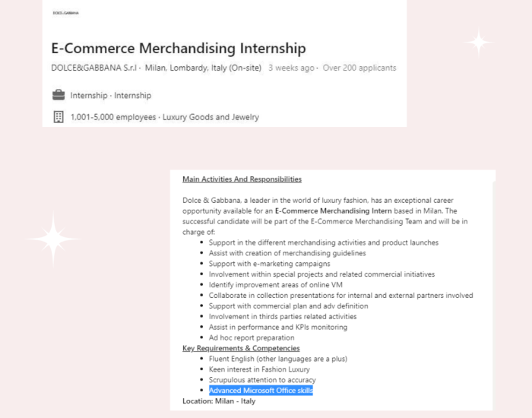
Task: Click highlighted Advanced Microsoft Office skills text
Action: [261, 391]
